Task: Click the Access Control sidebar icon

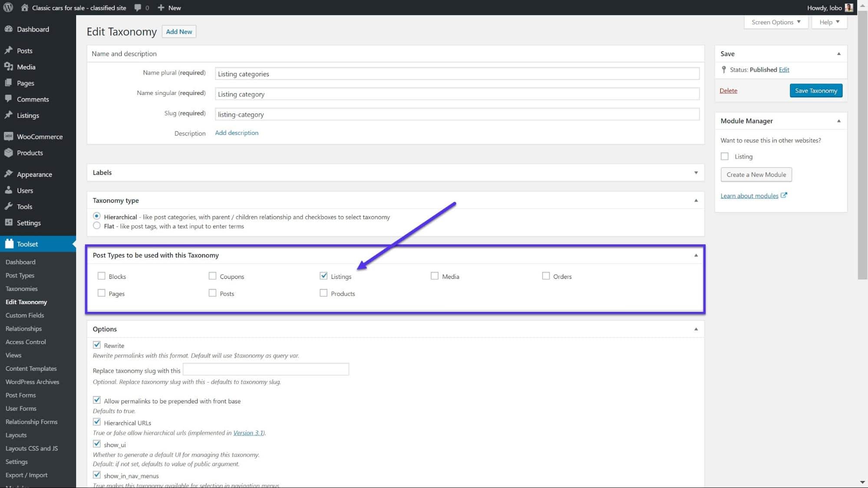Action: pyautogui.click(x=26, y=341)
